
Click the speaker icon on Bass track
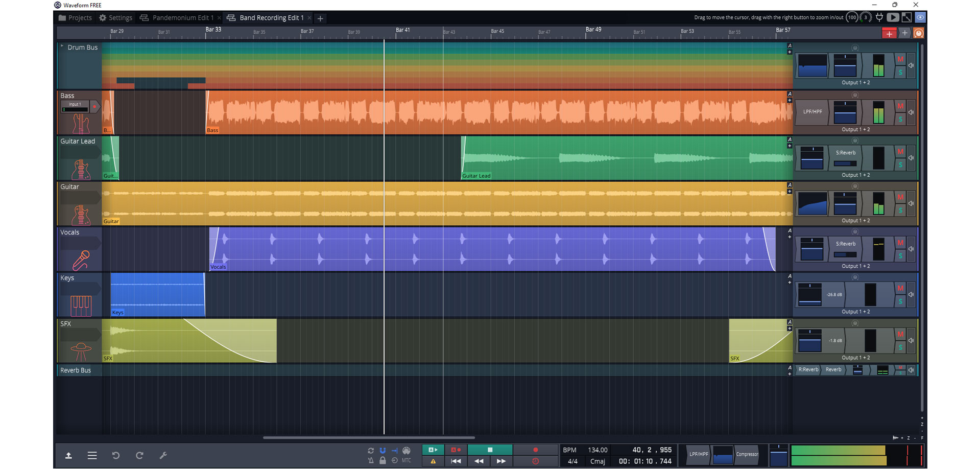click(911, 112)
